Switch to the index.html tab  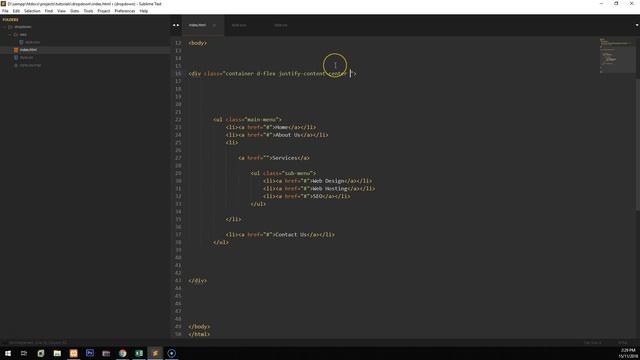[198, 25]
